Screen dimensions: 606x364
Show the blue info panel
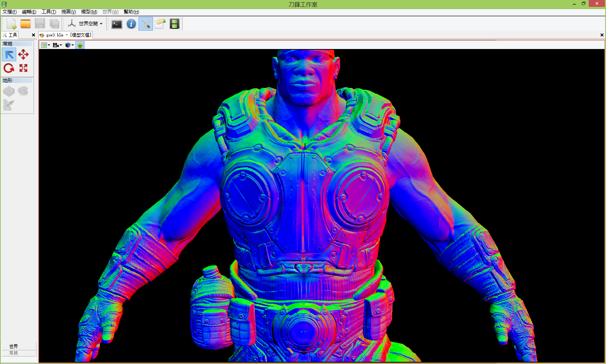(131, 24)
